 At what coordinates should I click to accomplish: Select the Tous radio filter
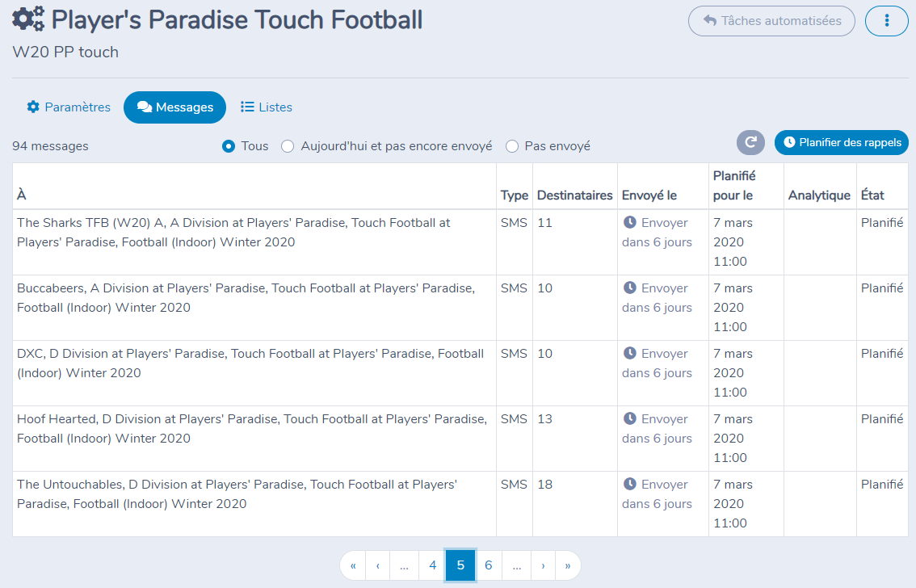229,146
